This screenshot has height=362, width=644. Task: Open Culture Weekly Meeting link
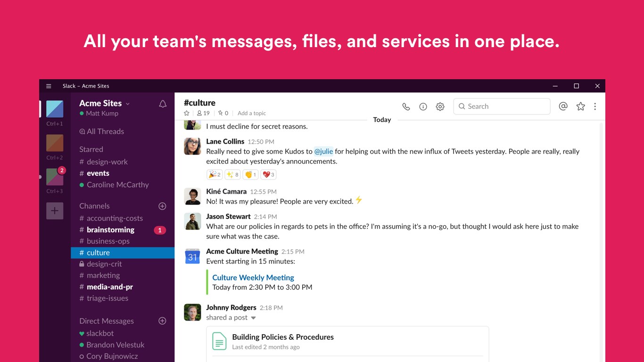[253, 278]
